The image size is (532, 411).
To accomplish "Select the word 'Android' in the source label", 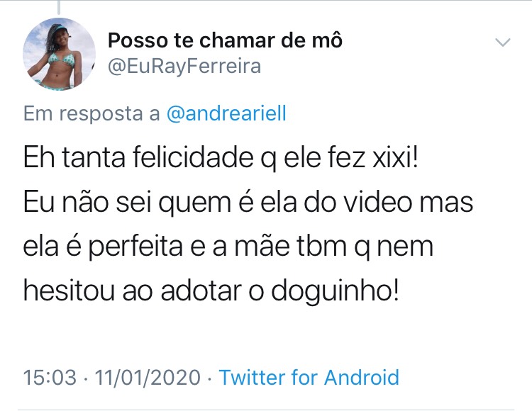I will 362,377.
